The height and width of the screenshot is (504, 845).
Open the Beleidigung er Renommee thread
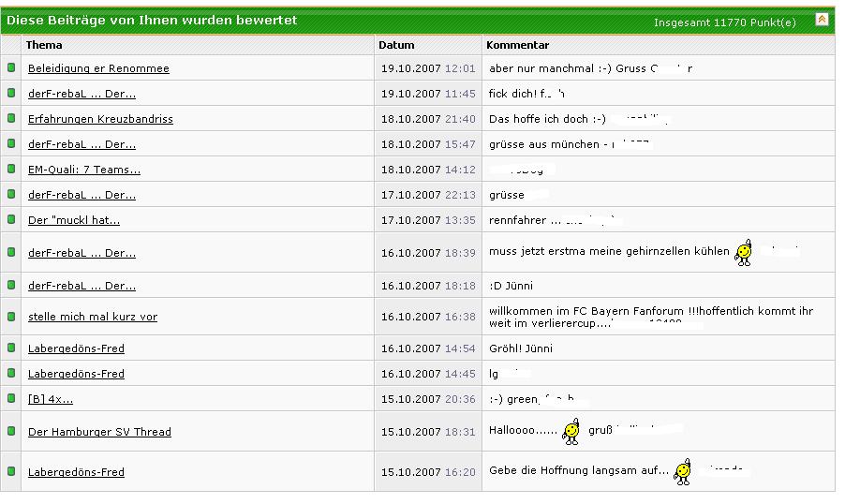point(98,68)
